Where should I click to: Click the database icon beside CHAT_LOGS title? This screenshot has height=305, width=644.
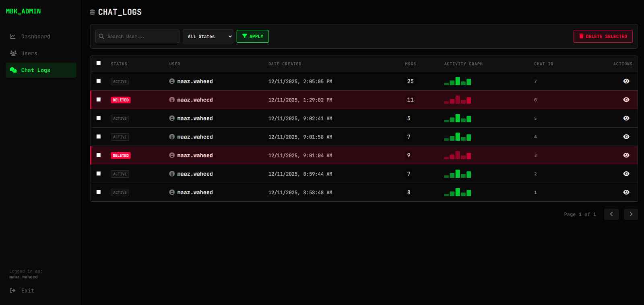click(92, 12)
